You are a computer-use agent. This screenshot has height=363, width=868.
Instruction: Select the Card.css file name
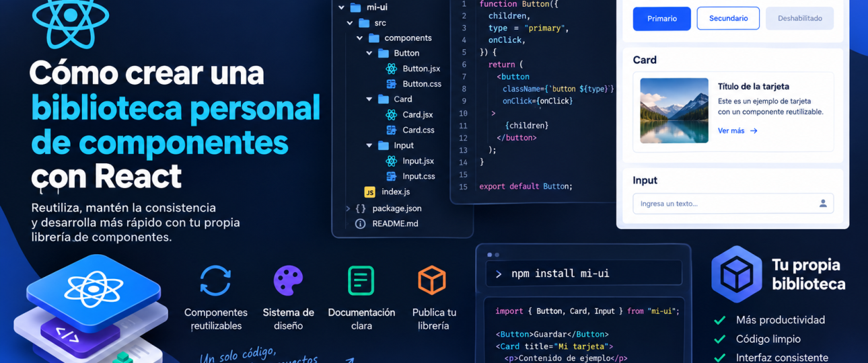point(419,130)
